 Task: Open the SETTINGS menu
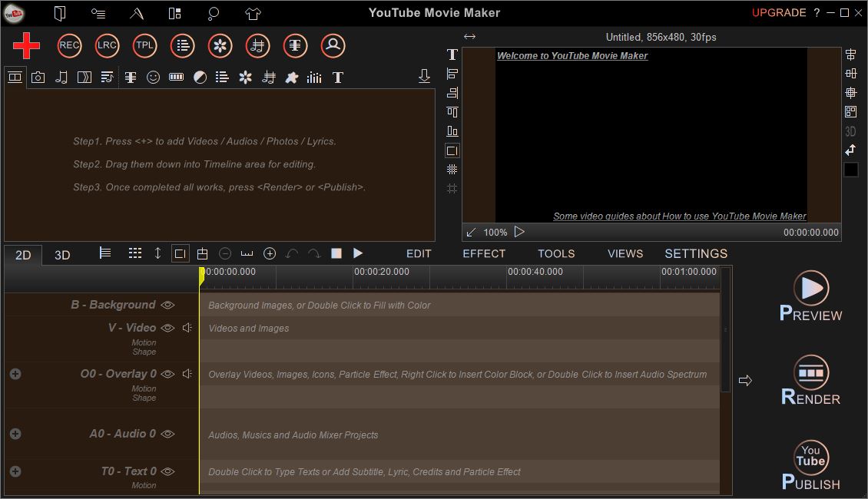click(696, 253)
